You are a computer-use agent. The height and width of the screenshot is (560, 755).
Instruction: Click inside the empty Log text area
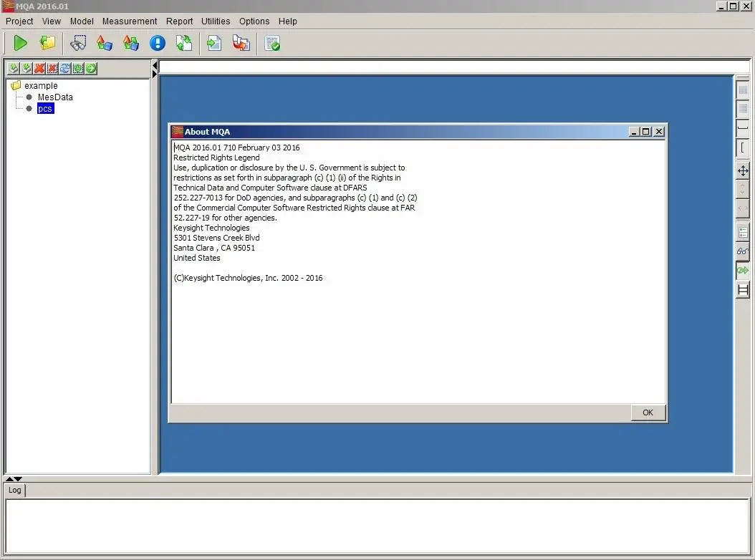[x=377, y=526]
